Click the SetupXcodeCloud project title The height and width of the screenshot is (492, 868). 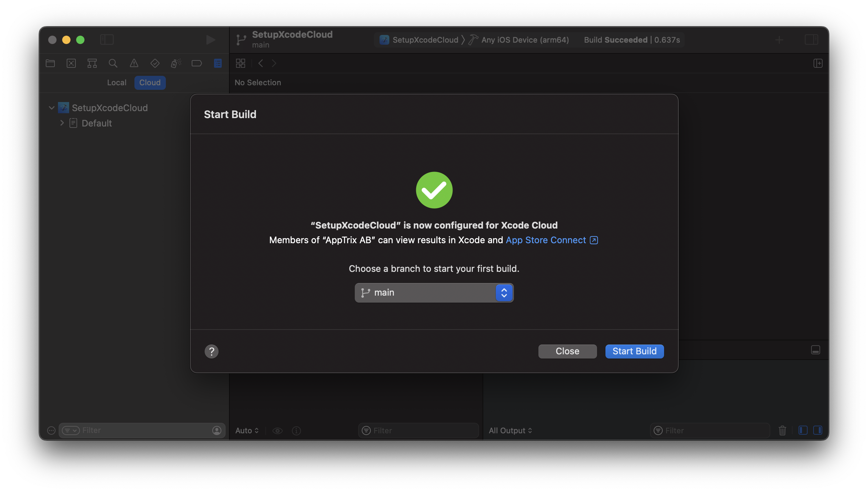(x=292, y=35)
